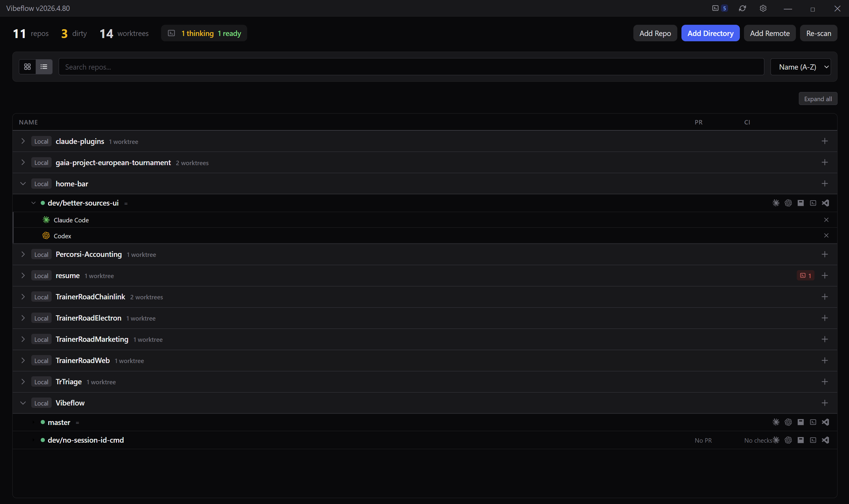Click the red session badge on resume row

tap(806, 276)
